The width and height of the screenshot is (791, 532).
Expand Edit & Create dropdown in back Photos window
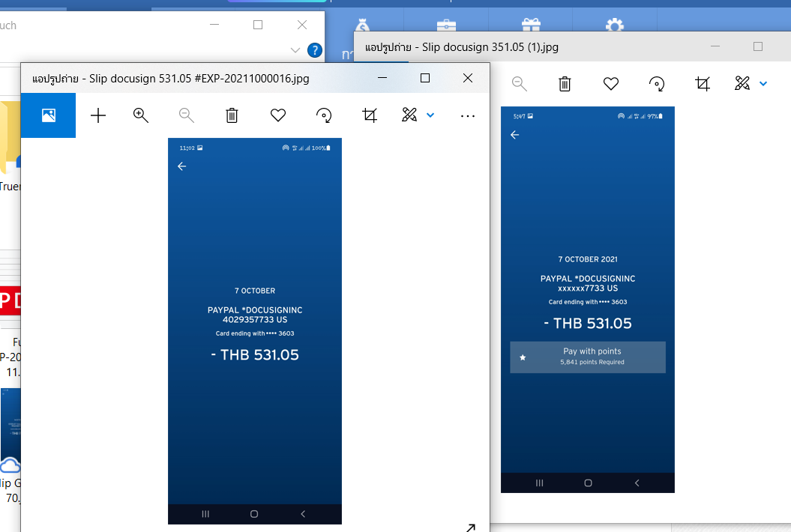click(x=763, y=84)
